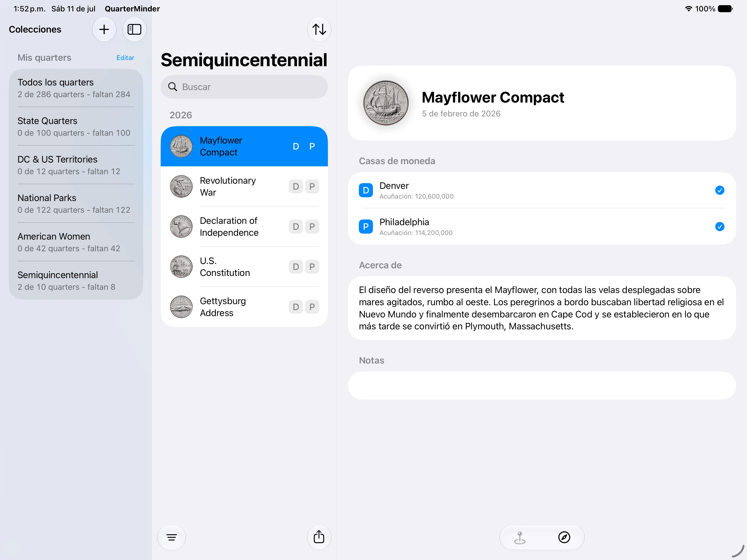Toggle D mint for U.S. Constitution

click(296, 267)
